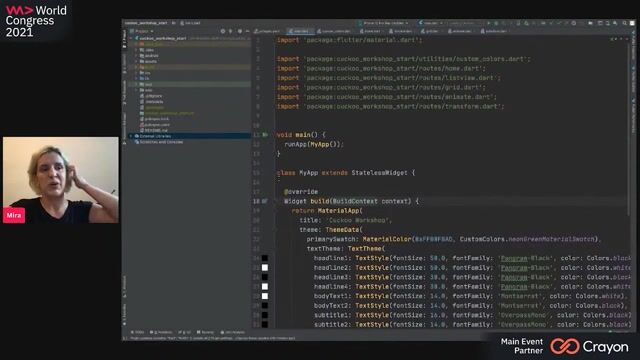640x360 pixels.
Task: Switch to the transform.dart editor tab
Action: point(493,31)
